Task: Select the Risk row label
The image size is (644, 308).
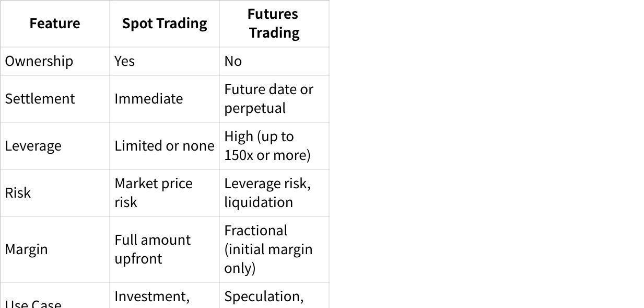Action: coord(18,193)
